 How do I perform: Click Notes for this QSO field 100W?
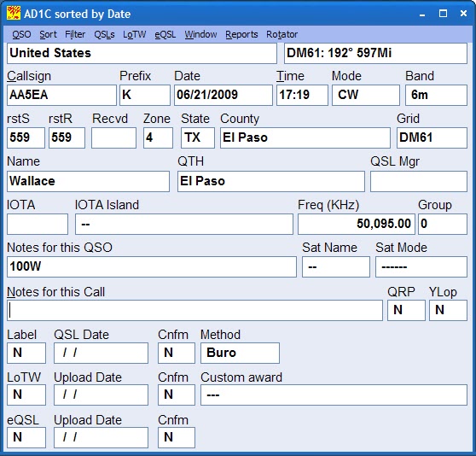[152, 266]
